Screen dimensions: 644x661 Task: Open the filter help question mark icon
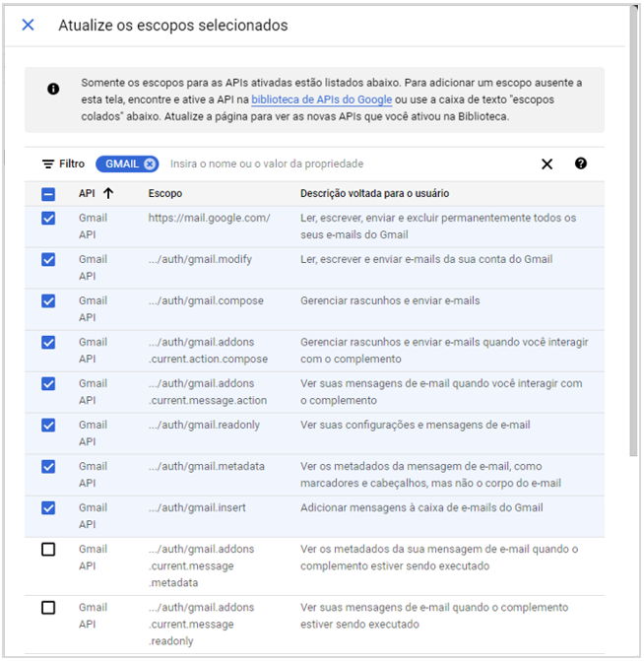(581, 164)
